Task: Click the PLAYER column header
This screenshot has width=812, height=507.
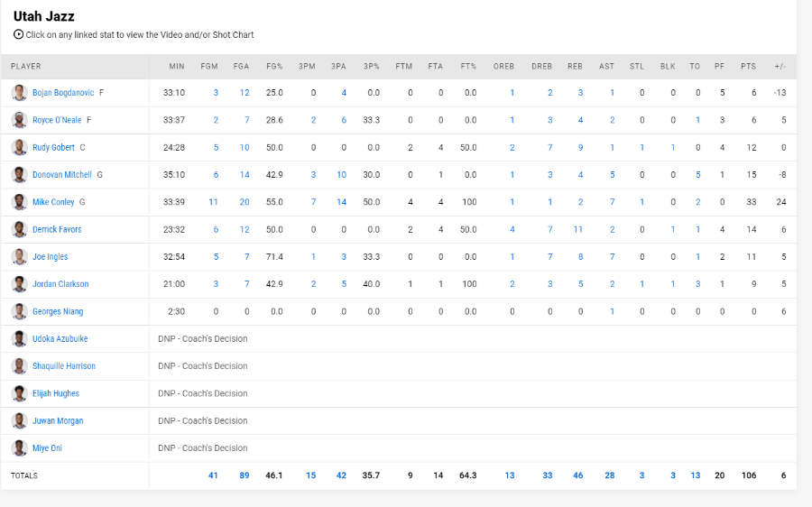Action: point(26,66)
